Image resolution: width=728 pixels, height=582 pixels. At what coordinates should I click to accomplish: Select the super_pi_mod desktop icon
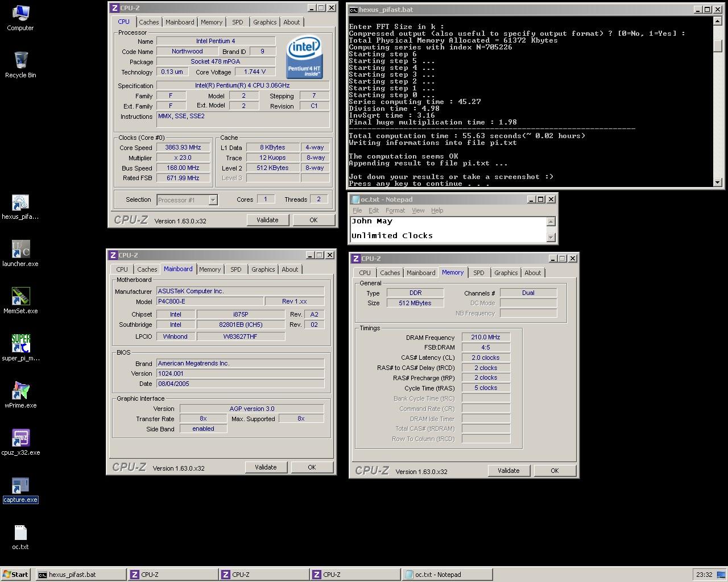20,348
